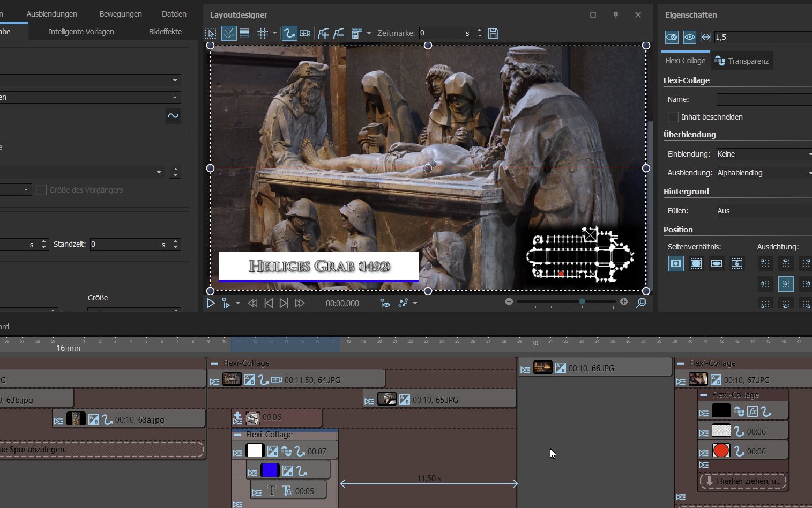Save the Zeitmarke with the disk icon

point(493,33)
